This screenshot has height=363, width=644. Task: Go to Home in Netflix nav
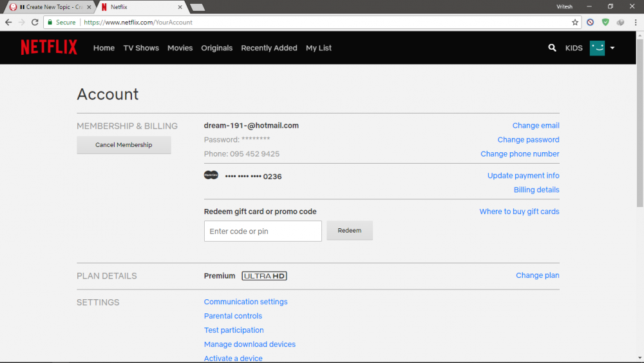(104, 48)
